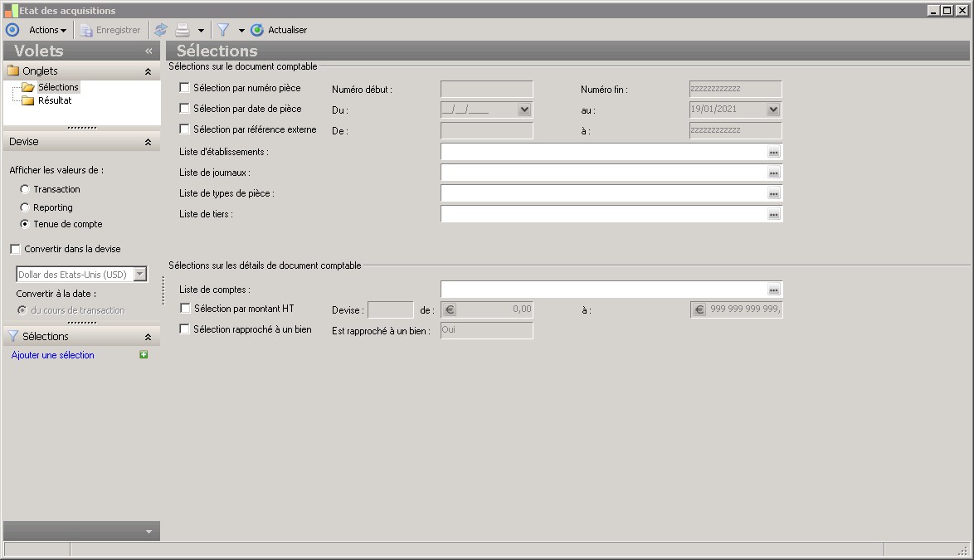Open the browse button for Liste d'établissements

[773, 153]
